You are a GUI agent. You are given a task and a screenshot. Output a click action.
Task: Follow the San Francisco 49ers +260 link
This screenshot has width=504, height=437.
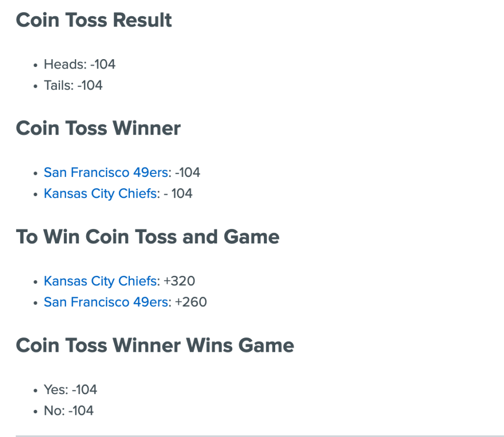106,302
